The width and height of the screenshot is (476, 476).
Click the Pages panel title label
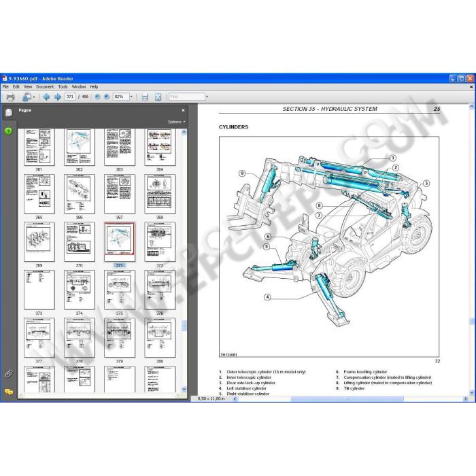(x=25, y=110)
